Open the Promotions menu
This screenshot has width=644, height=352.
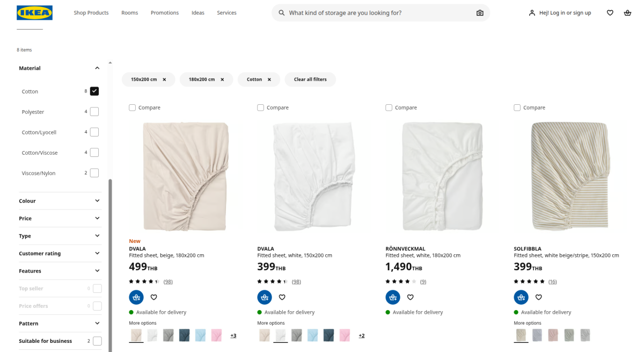[x=165, y=13]
